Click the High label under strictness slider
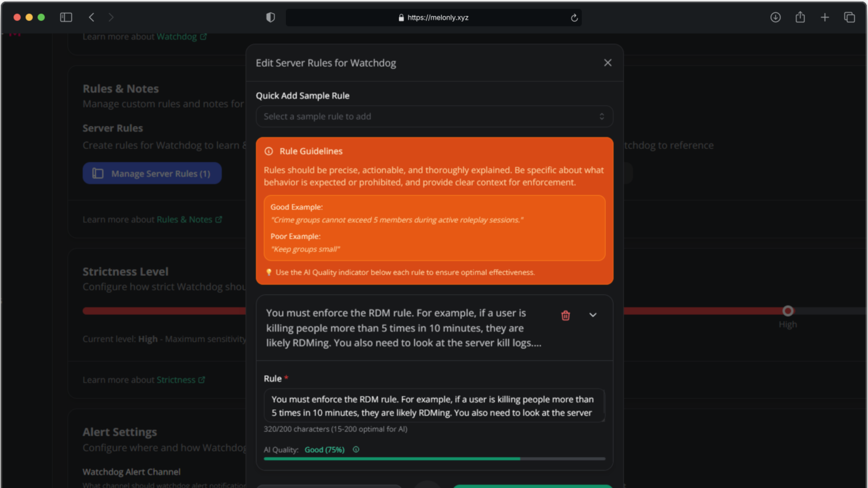Viewport: 868px width, 488px height. tap(788, 325)
